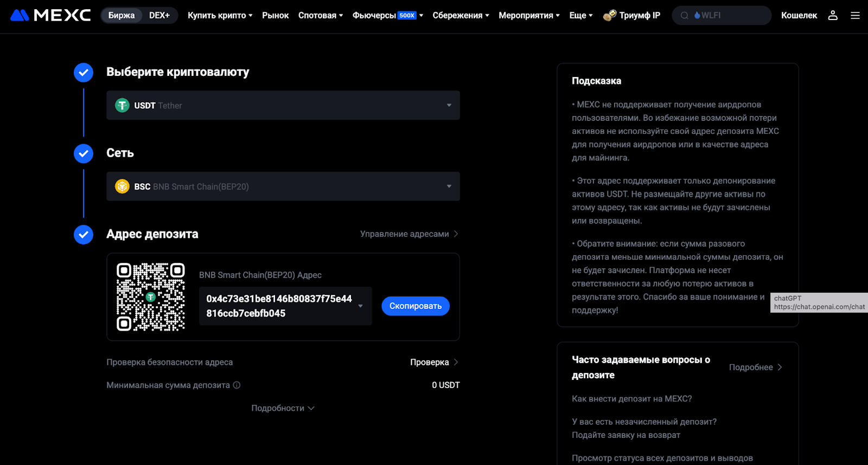Viewport: 868px width, 465px height.
Task: Click the '0 USDT' minimum deposit value
Action: 446,385
